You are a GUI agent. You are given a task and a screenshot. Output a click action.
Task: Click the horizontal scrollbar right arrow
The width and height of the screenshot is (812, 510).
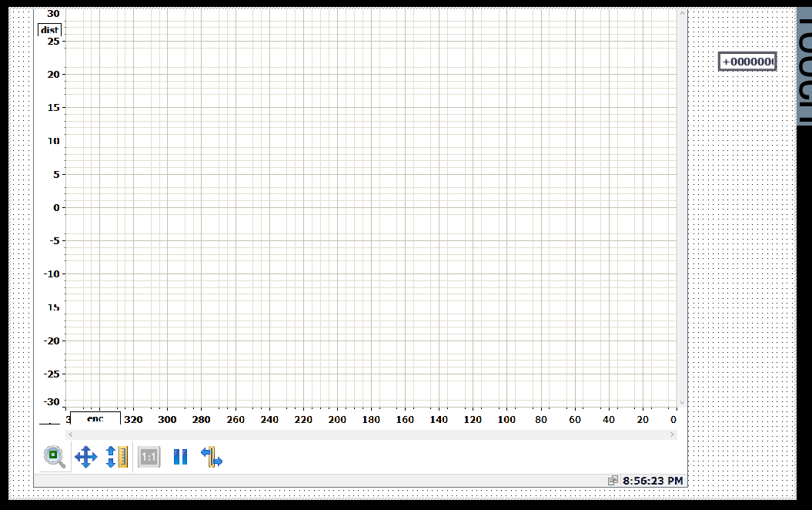(x=672, y=435)
